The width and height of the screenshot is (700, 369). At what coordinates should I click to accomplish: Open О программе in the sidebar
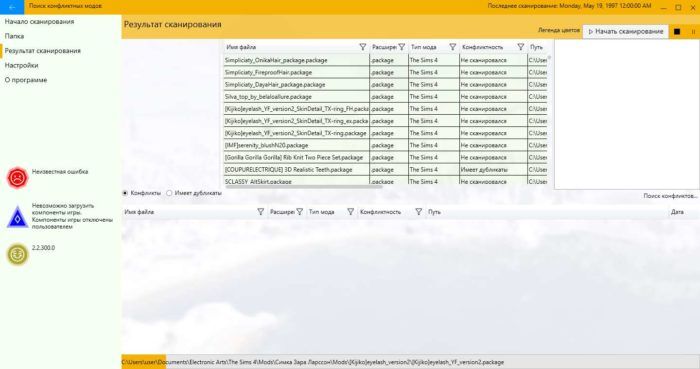coord(26,80)
